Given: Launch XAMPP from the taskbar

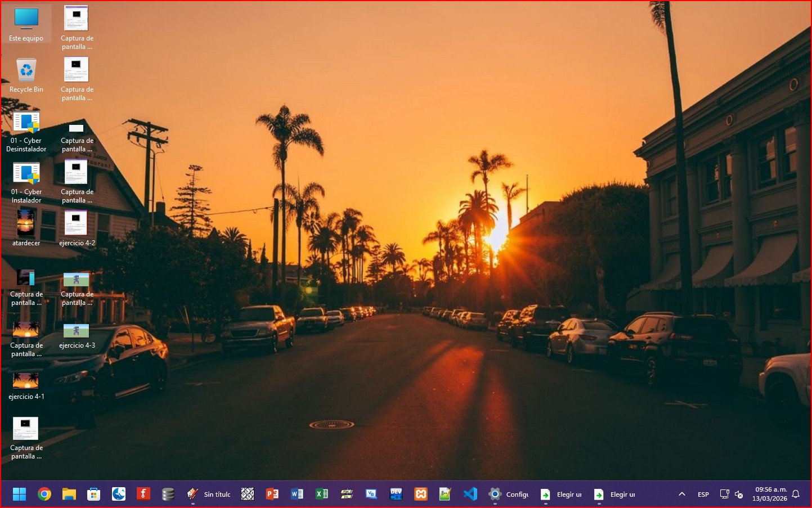Looking at the screenshot, I should tap(421, 494).
